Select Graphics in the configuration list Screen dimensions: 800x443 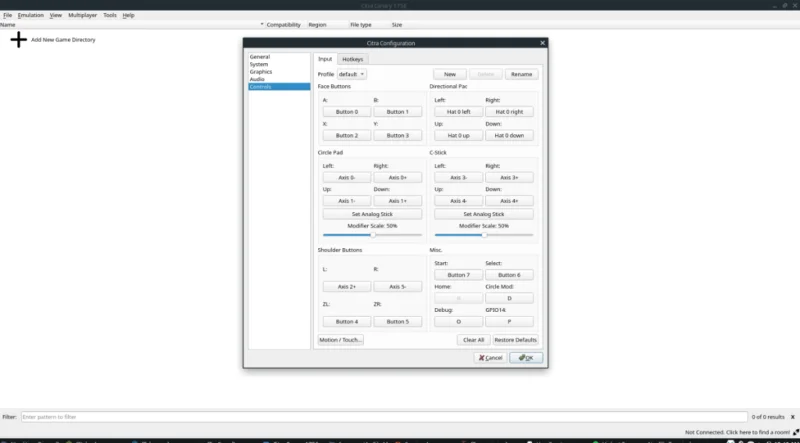tap(279, 72)
